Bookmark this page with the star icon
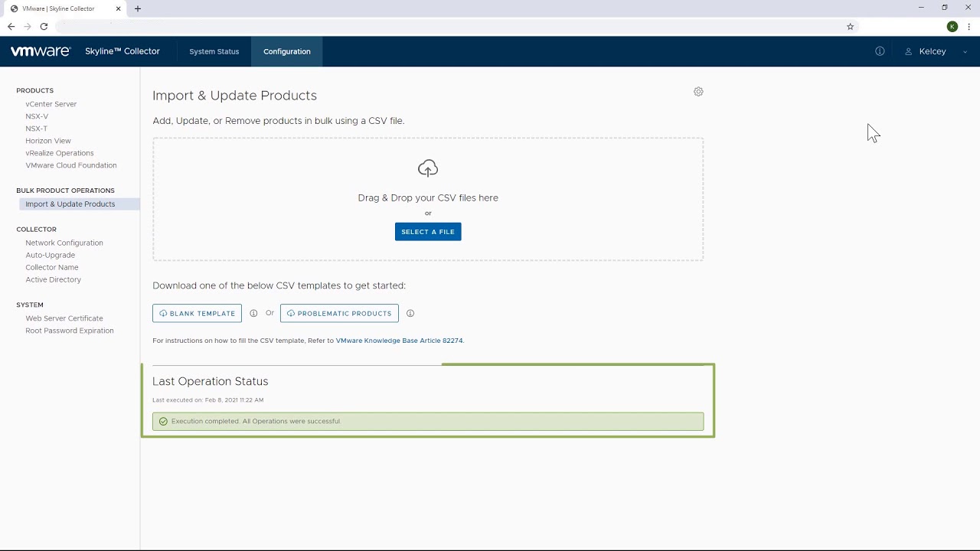 pyautogui.click(x=850, y=27)
